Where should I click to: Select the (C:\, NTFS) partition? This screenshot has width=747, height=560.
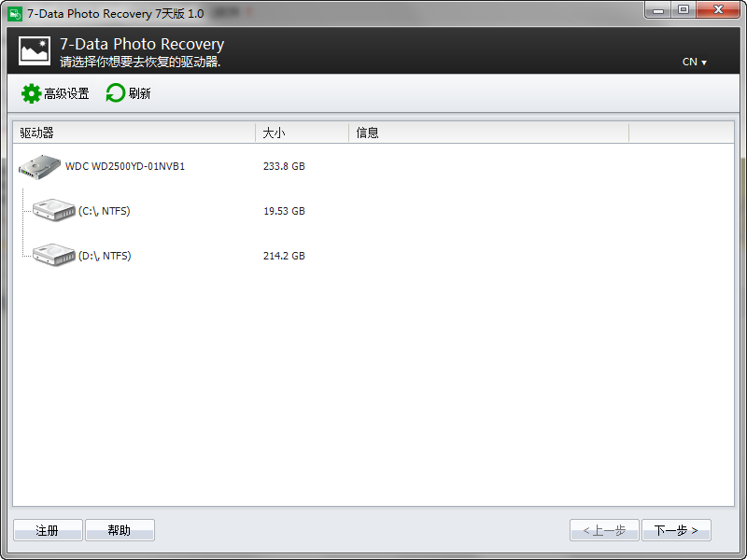[105, 211]
